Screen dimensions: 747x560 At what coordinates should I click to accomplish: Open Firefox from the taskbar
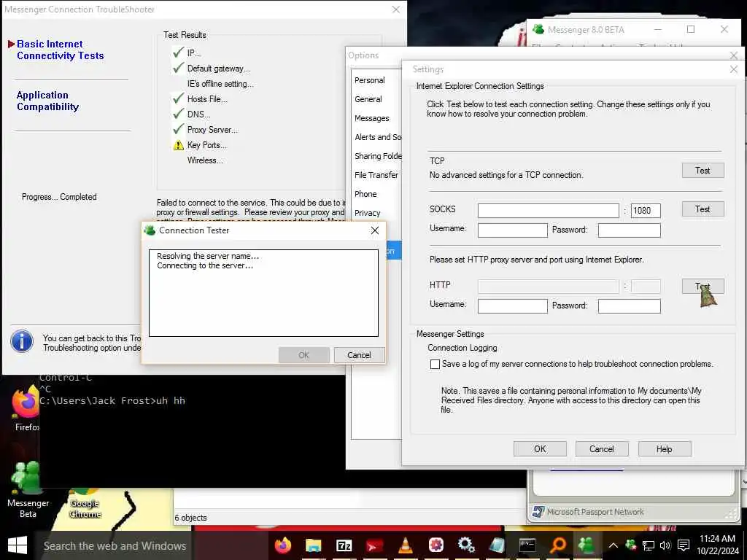[x=282, y=545]
